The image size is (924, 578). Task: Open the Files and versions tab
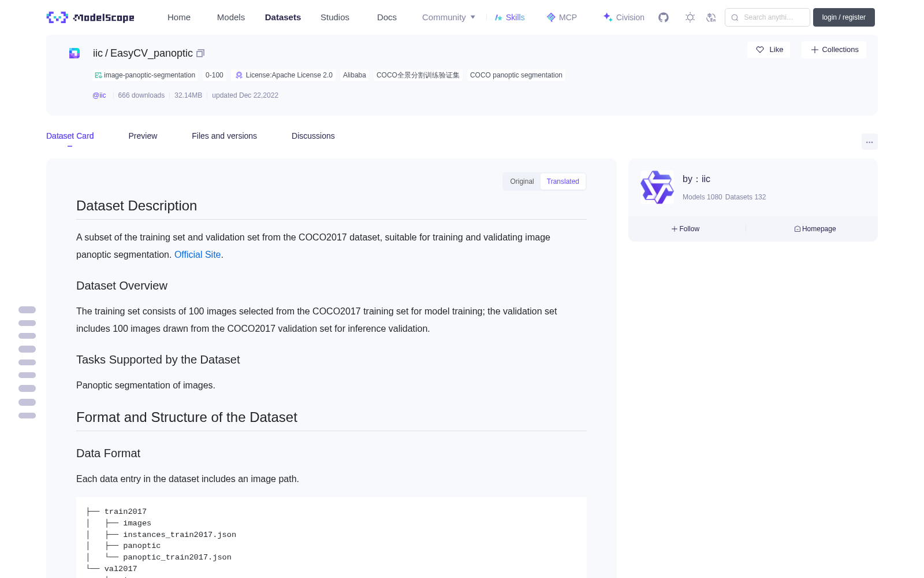(x=224, y=136)
